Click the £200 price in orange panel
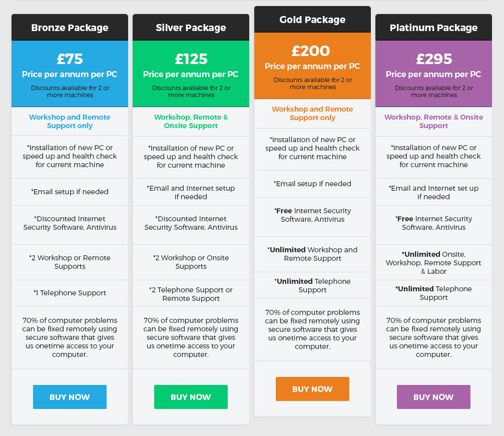The image size is (504, 436). [312, 51]
